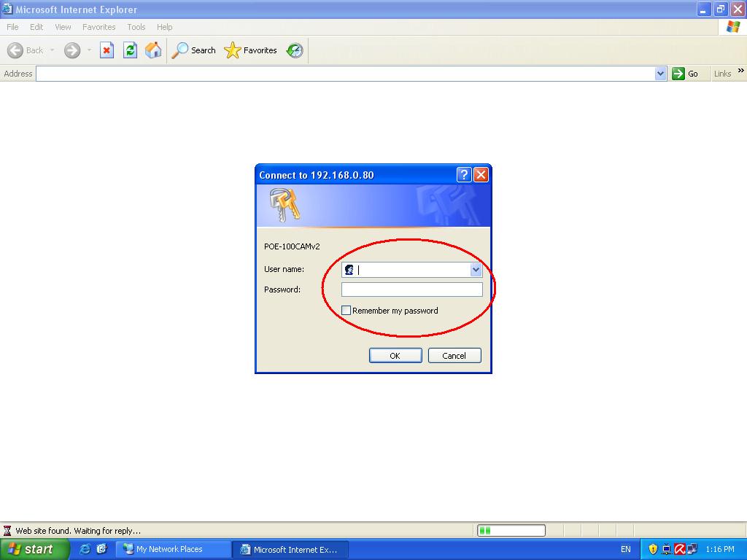
Task: Go to Home page icon
Action: pyautogui.click(x=153, y=50)
